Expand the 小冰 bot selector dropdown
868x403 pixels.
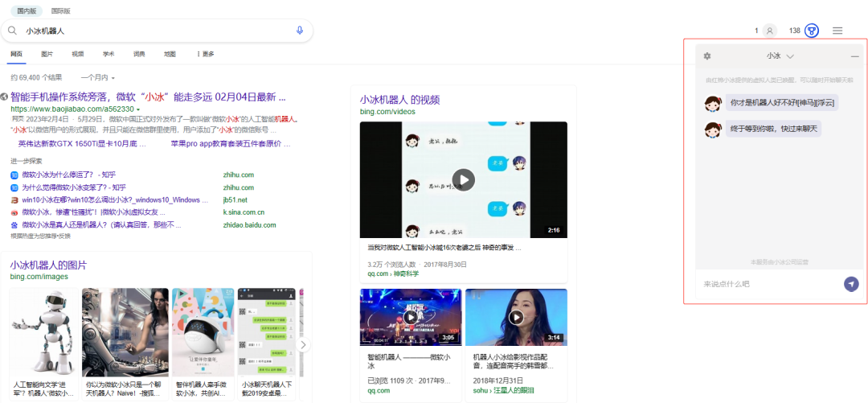[x=790, y=56]
